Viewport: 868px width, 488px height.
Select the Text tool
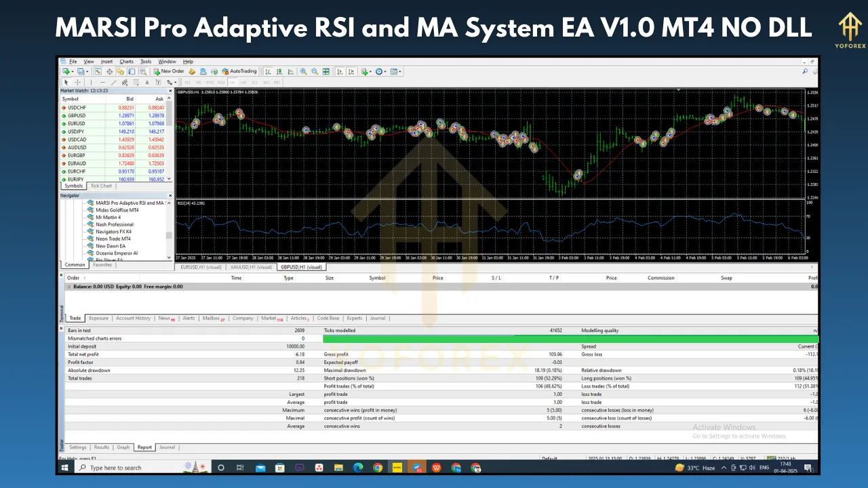[x=147, y=83]
